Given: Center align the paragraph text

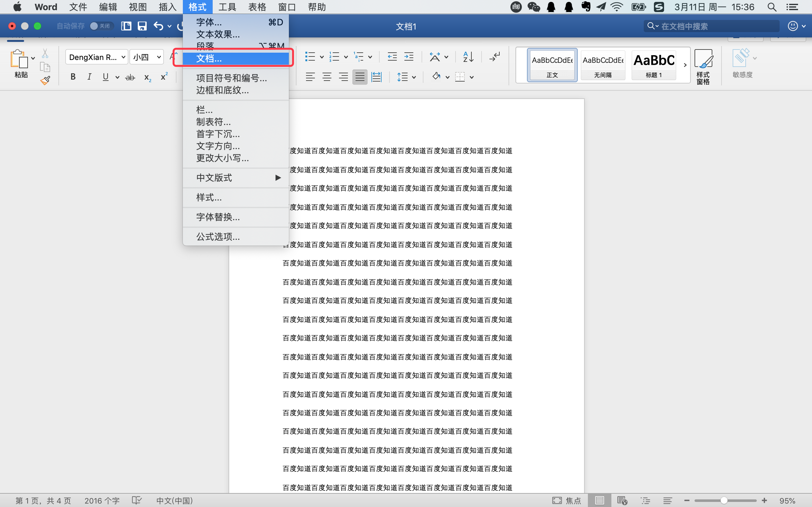Looking at the screenshot, I should pyautogui.click(x=327, y=77).
